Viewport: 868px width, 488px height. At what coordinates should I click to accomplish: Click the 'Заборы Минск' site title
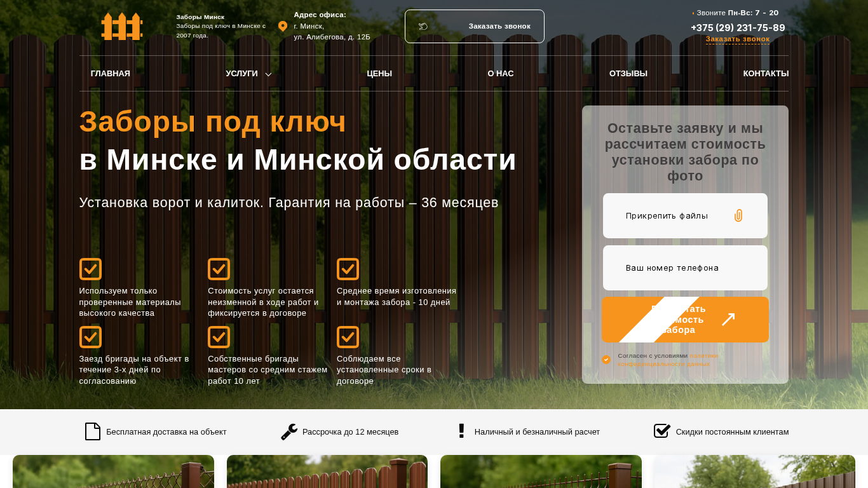200,17
